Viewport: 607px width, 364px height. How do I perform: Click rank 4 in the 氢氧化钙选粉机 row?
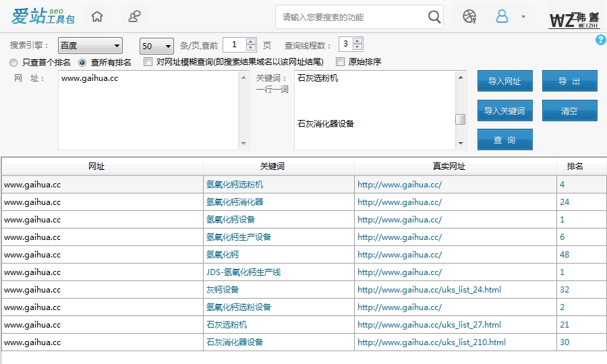click(x=562, y=185)
